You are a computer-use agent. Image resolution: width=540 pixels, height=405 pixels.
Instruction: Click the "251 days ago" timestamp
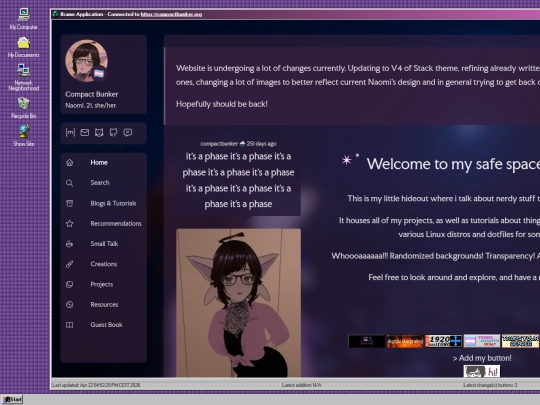tap(261, 144)
